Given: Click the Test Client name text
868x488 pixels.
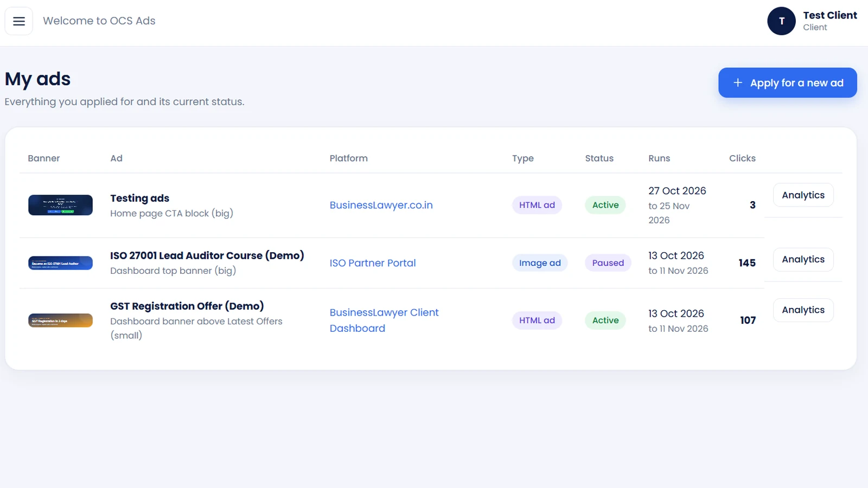Looking at the screenshot, I should click(830, 15).
